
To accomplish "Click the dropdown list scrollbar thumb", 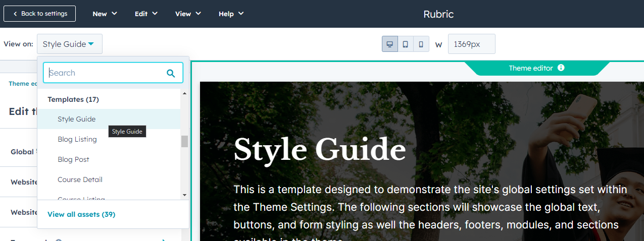I will coord(184,141).
